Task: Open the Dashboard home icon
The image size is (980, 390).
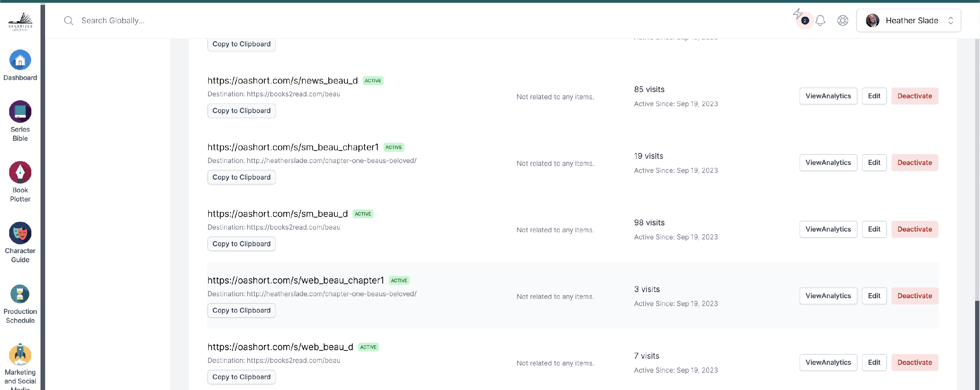Action: [x=20, y=60]
